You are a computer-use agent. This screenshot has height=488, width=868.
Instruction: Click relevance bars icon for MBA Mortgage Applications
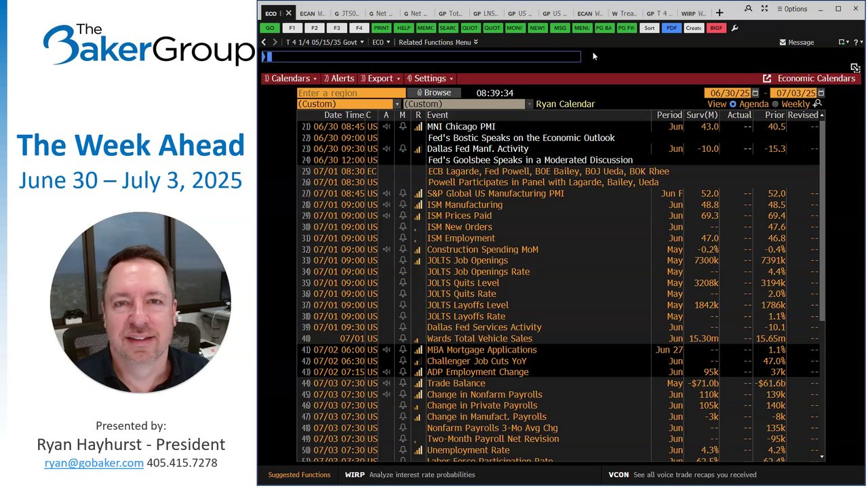point(418,350)
